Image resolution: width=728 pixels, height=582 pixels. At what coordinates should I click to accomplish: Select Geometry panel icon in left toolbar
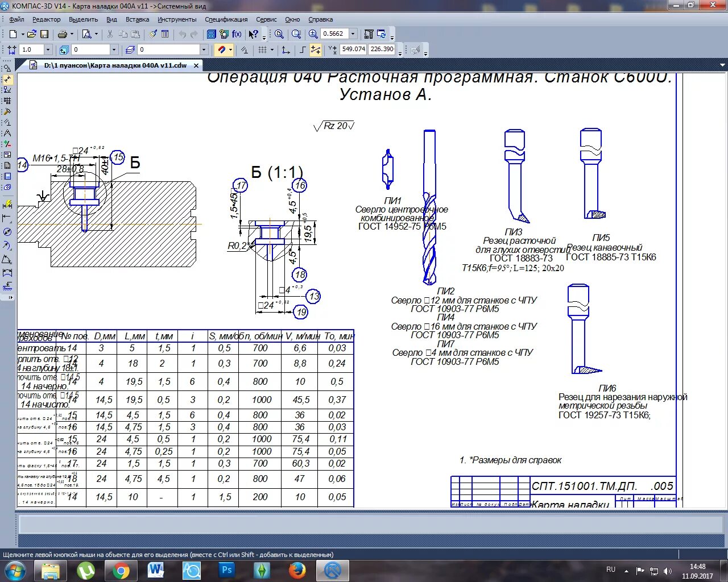[x=7, y=68]
